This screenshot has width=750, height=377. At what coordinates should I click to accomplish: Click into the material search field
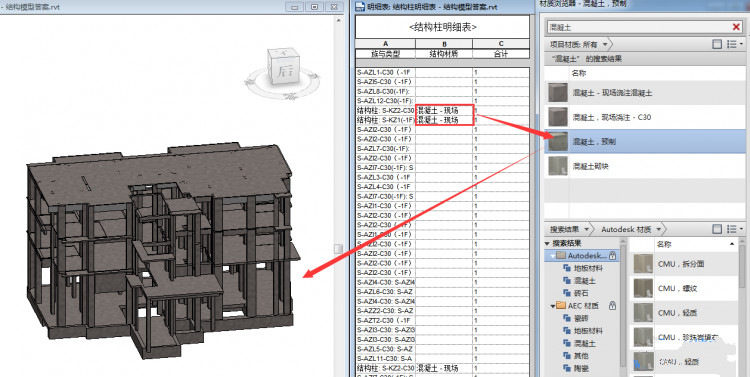click(639, 27)
